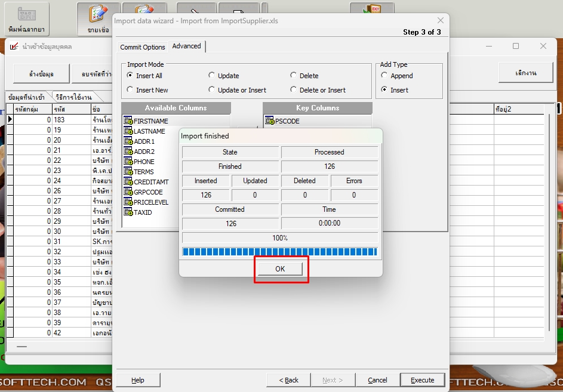Select Append add type
563x392 pixels.
[x=384, y=76]
